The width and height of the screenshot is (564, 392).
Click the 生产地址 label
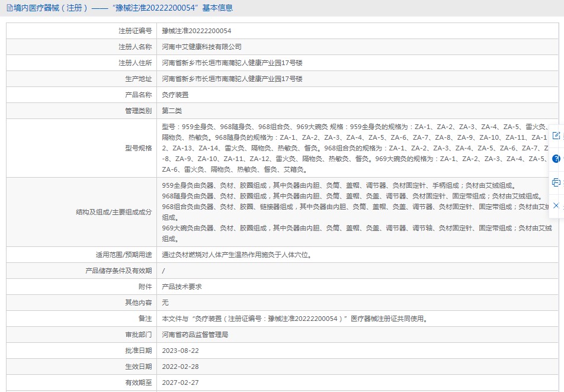[x=139, y=79]
